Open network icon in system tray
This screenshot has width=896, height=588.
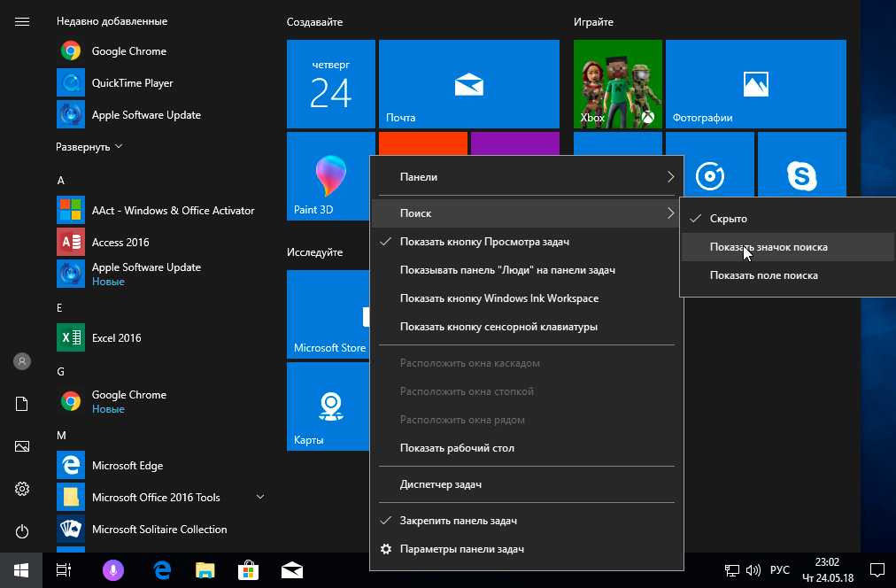[732, 570]
